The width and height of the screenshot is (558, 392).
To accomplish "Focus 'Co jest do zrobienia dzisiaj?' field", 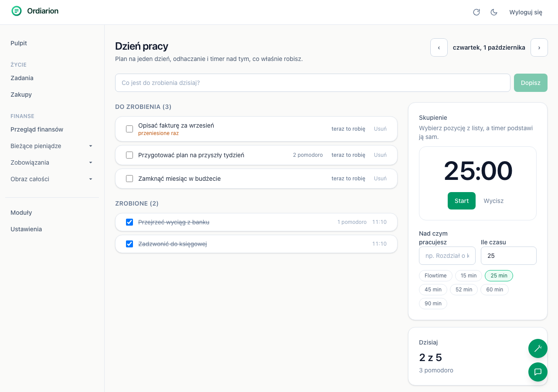I will tap(313, 83).
